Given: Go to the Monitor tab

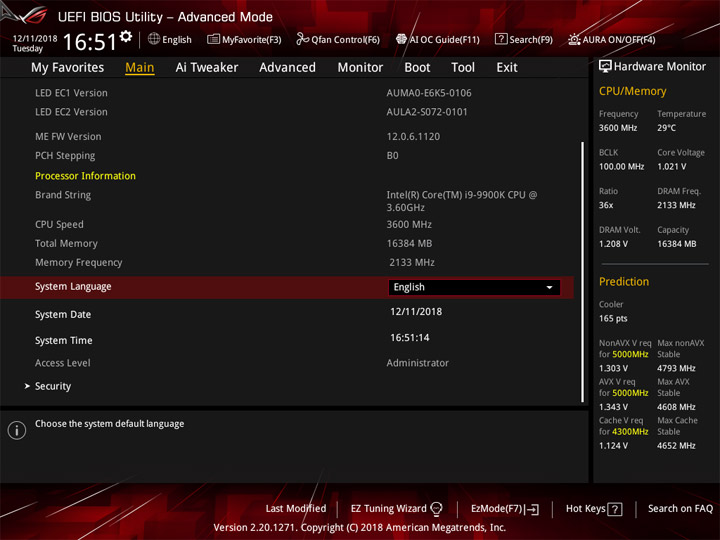Looking at the screenshot, I should [360, 68].
